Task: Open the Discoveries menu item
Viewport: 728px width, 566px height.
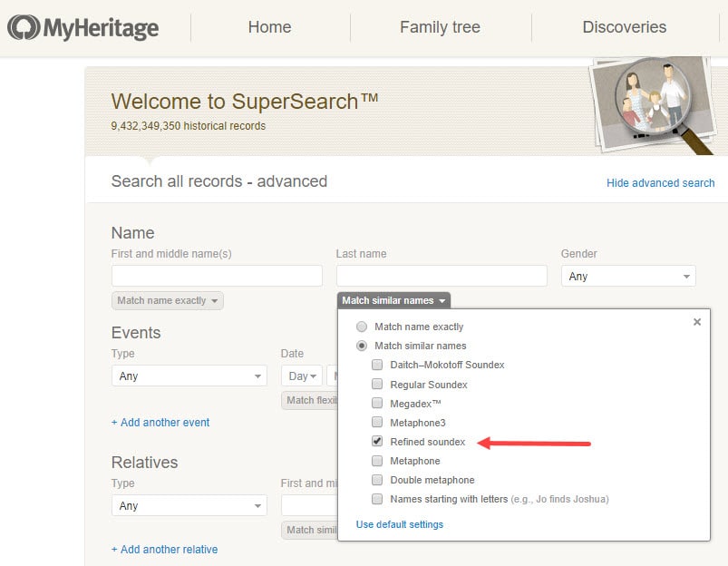Action: pos(624,27)
